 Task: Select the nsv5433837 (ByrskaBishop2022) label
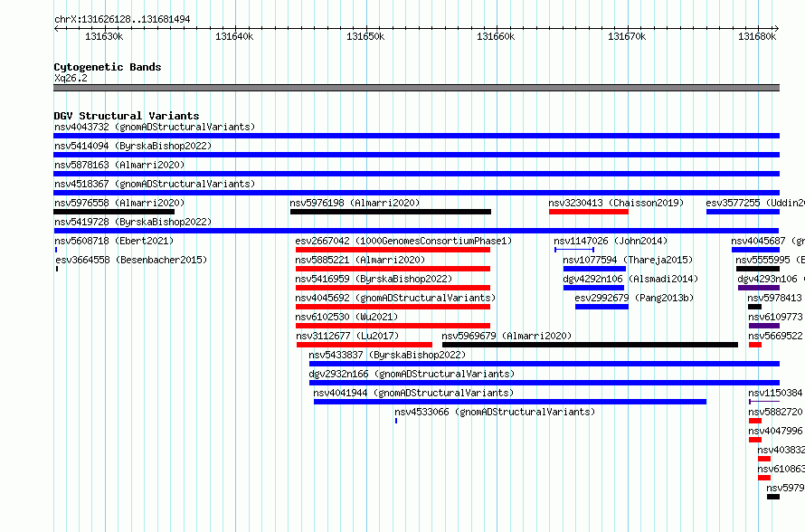388,355
